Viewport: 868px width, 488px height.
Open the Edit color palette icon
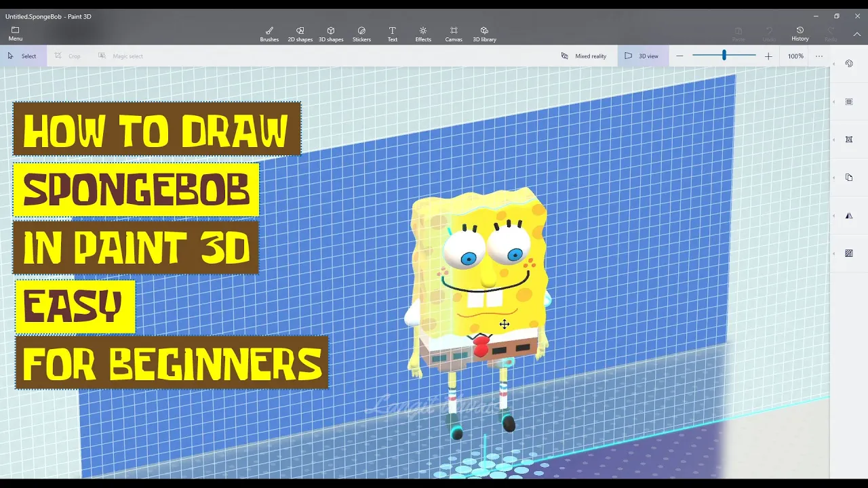[849, 64]
